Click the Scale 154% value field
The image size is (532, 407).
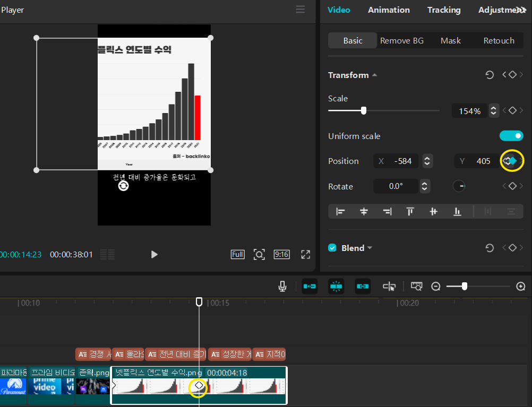pos(469,111)
